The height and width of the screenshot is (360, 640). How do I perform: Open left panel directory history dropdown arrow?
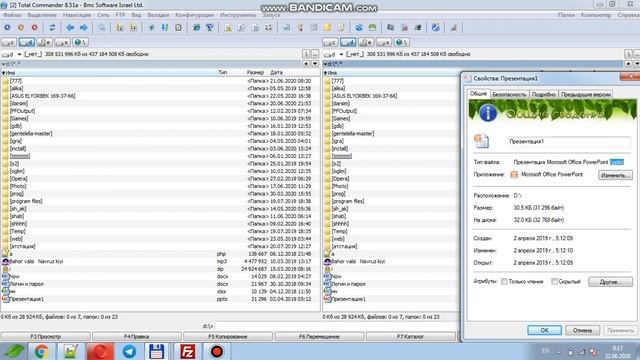(315, 64)
